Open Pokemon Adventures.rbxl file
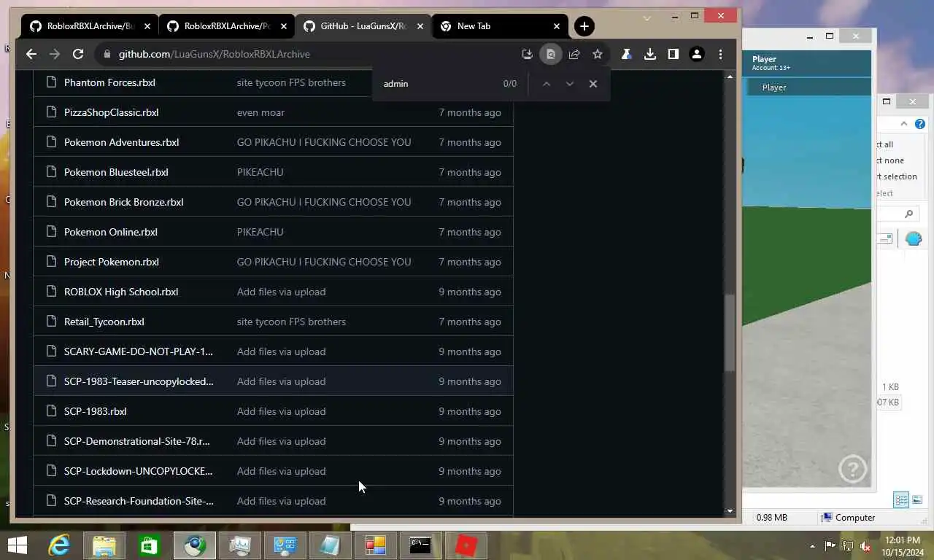 pos(121,142)
